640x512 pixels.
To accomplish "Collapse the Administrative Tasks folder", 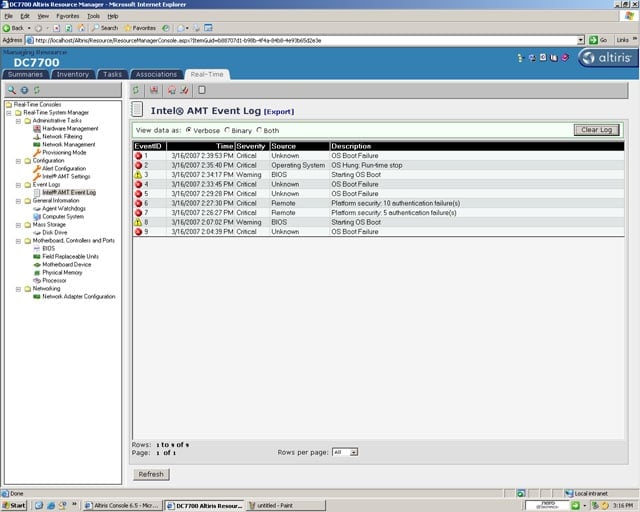I will tap(18, 121).
